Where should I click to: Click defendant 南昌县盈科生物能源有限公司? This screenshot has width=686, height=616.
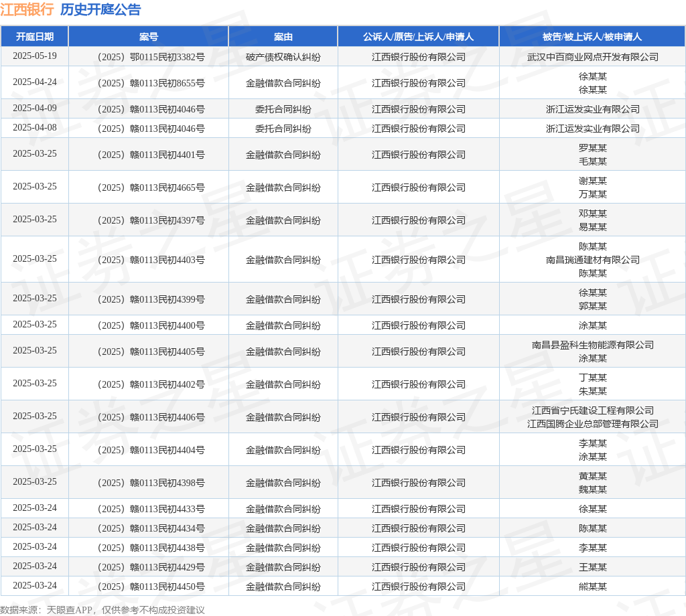pos(592,345)
